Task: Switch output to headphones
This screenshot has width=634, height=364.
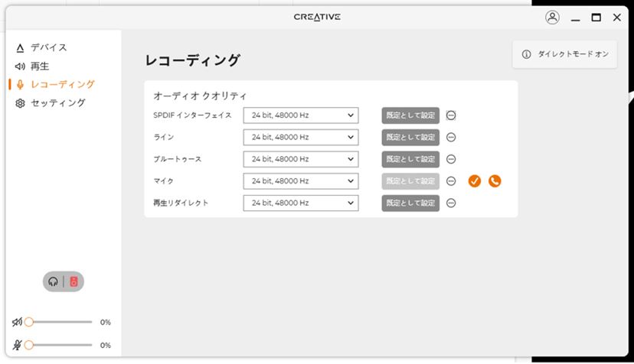Action: coord(53,281)
